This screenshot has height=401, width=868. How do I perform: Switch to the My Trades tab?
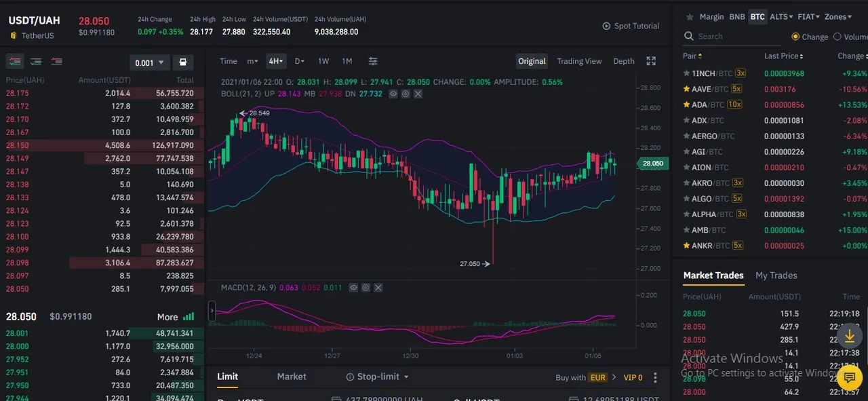point(776,275)
